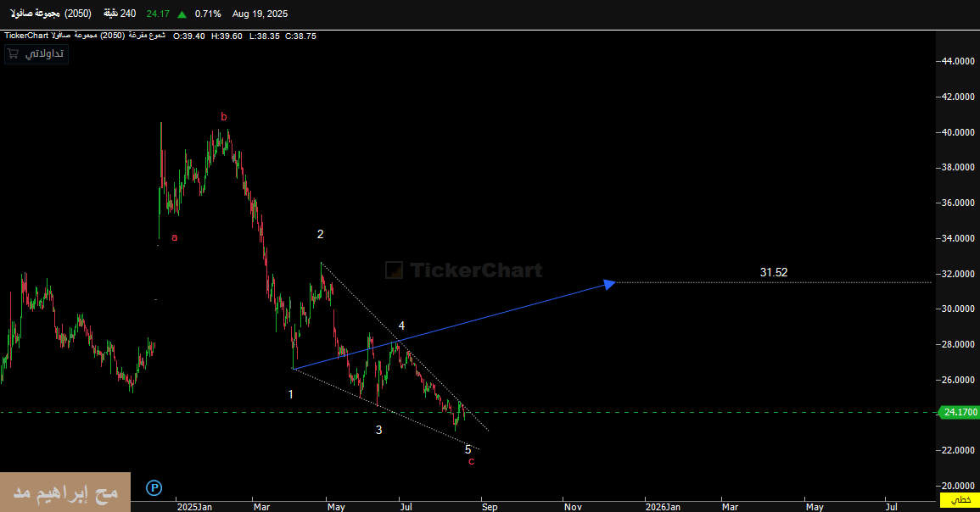Click the L:38.35 low value
The width and height of the screenshot is (980, 512).
[265, 36]
